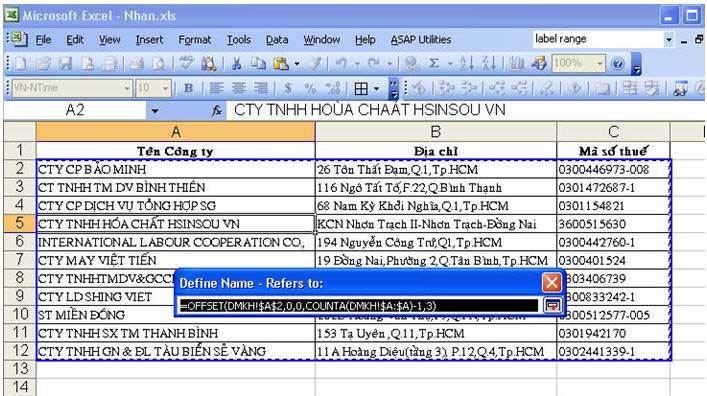707x396 pixels.
Task: Click the Circle Invalid Data icon
Action: pyautogui.click(x=630, y=88)
